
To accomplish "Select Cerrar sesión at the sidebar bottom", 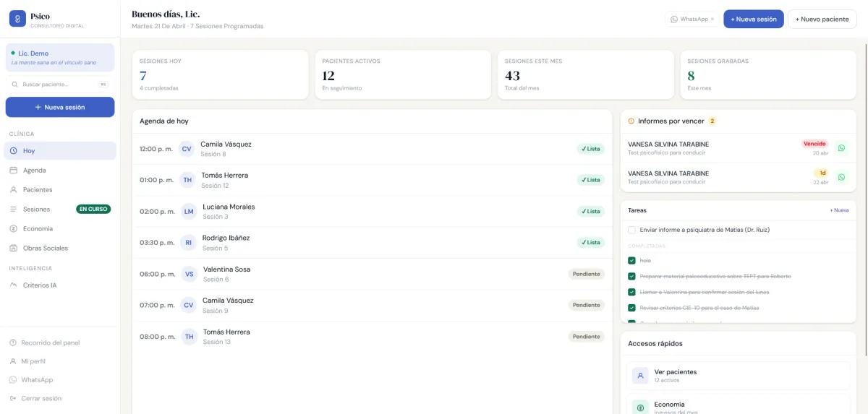I will (x=41, y=398).
